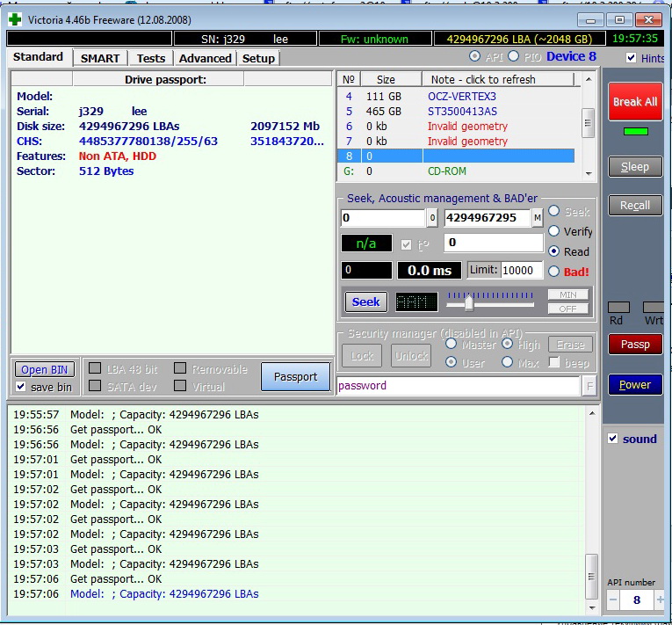This screenshot has height=625, width=672.
Task: Click the M button beside end LBA
Action: point(537,218)
